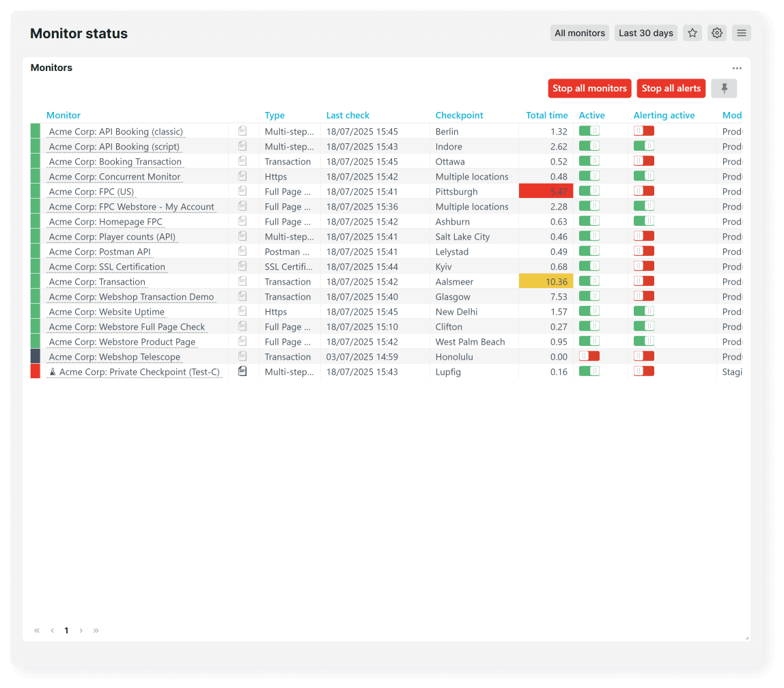784x688 pixels.
Task: Open the settings gear icon
Action: pos(716,33)
